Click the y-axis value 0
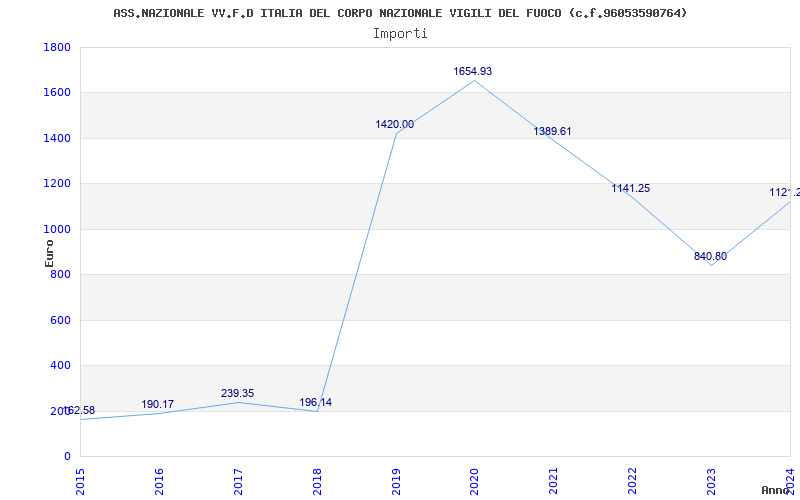The width and height of the screenshot is (800, 500). 67,457
